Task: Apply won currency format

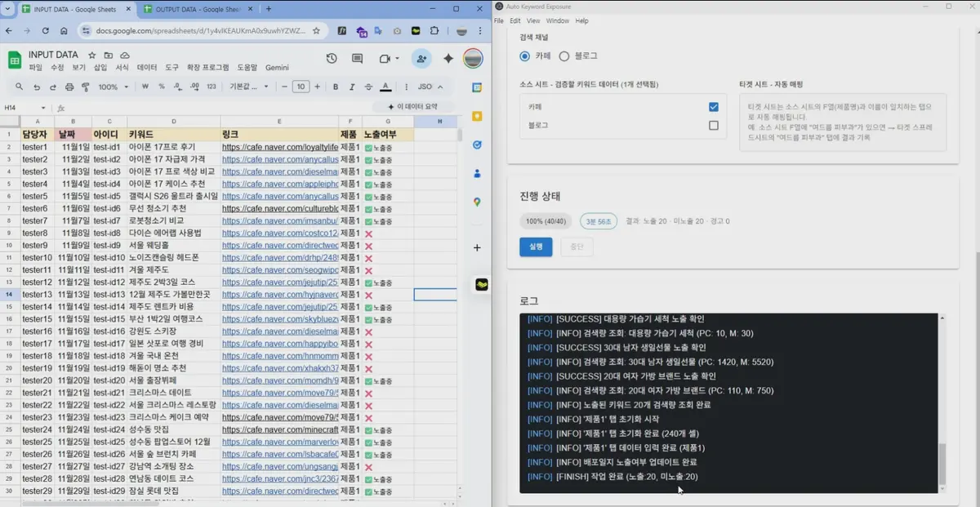Action: point(145,87)
